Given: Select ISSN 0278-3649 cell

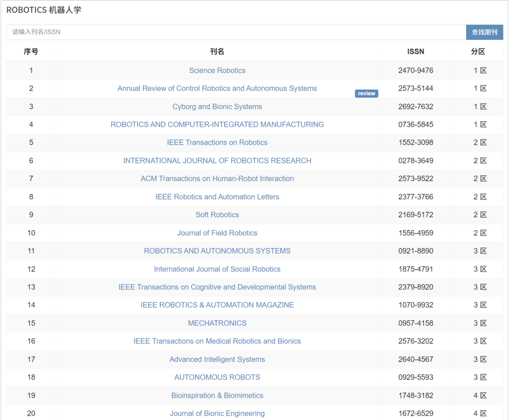Looking at the screenshot, I should 416,161.
